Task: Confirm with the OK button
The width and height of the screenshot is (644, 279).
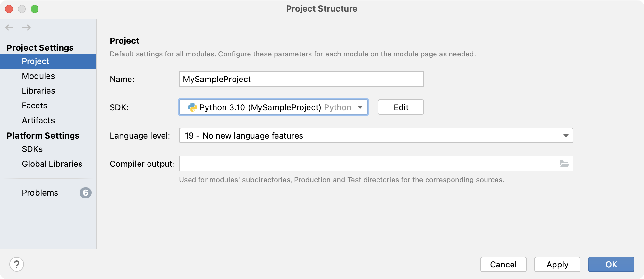Action: pyautogui.click(x=611, y=264)
